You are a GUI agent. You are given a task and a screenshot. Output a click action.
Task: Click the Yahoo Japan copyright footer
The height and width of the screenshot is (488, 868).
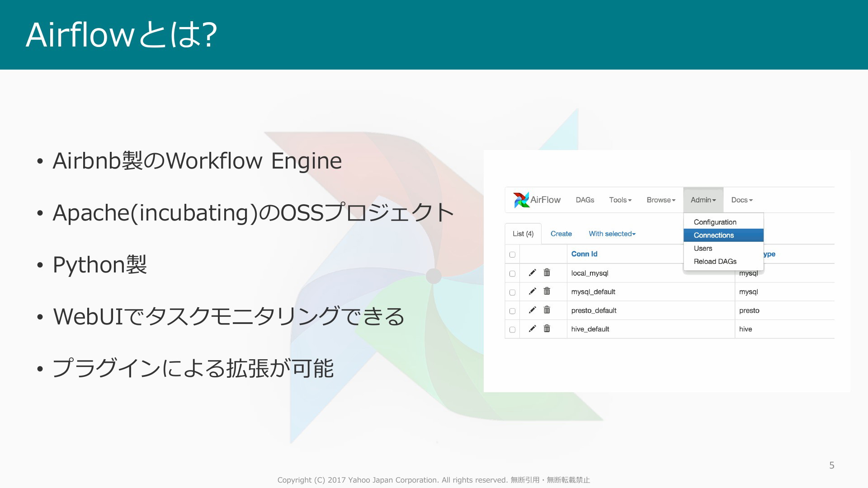[434, 480]
